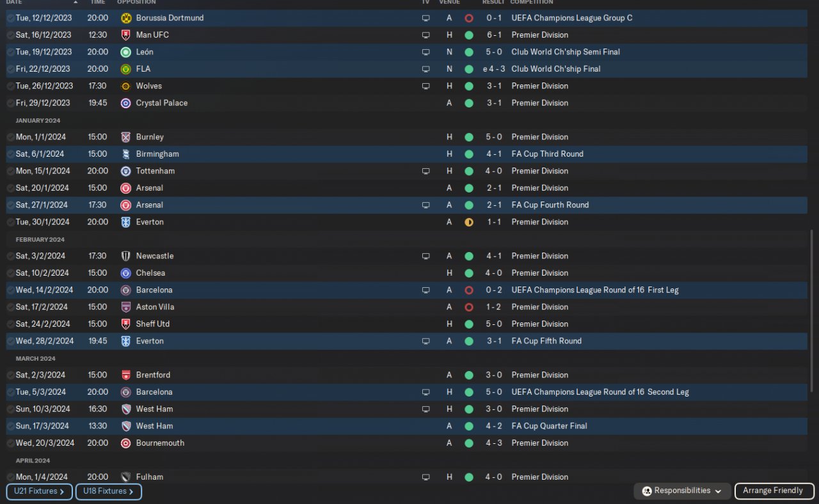
Task: Click the Burnley club badge
Action: (x=125, y=137)
